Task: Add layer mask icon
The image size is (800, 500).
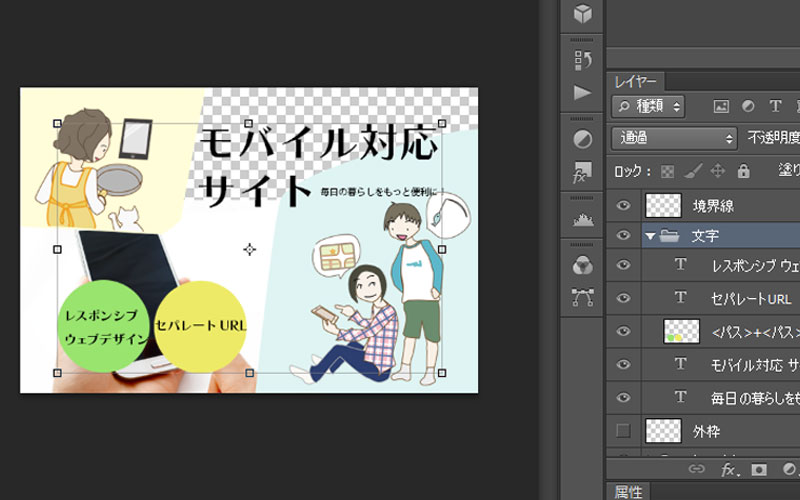Action: [x=759, y=469]
